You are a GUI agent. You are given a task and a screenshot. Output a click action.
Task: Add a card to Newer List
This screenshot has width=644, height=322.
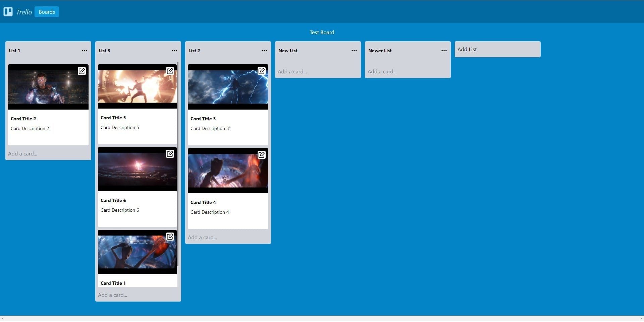click(x=381, y=71)
